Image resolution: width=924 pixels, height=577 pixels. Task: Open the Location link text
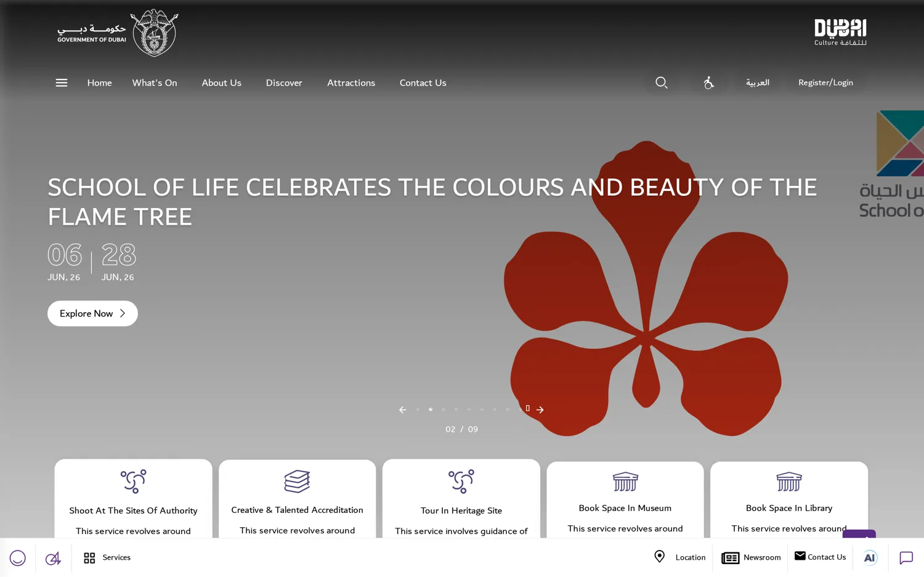tap(691, 557)
